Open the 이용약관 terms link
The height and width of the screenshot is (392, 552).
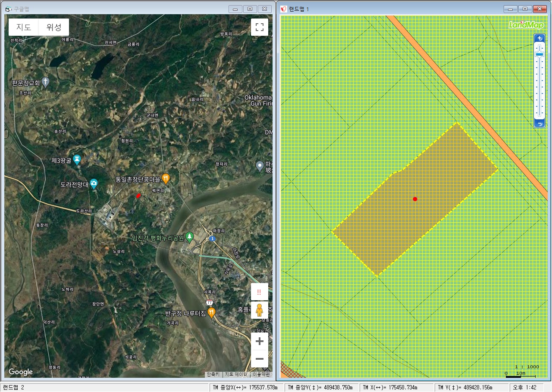[x=261, y=374]
